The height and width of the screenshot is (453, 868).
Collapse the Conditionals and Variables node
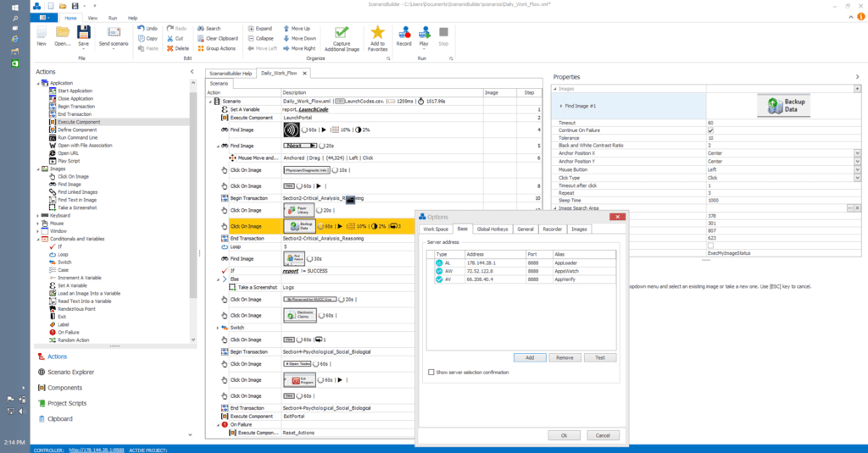[x=38, y=238]
